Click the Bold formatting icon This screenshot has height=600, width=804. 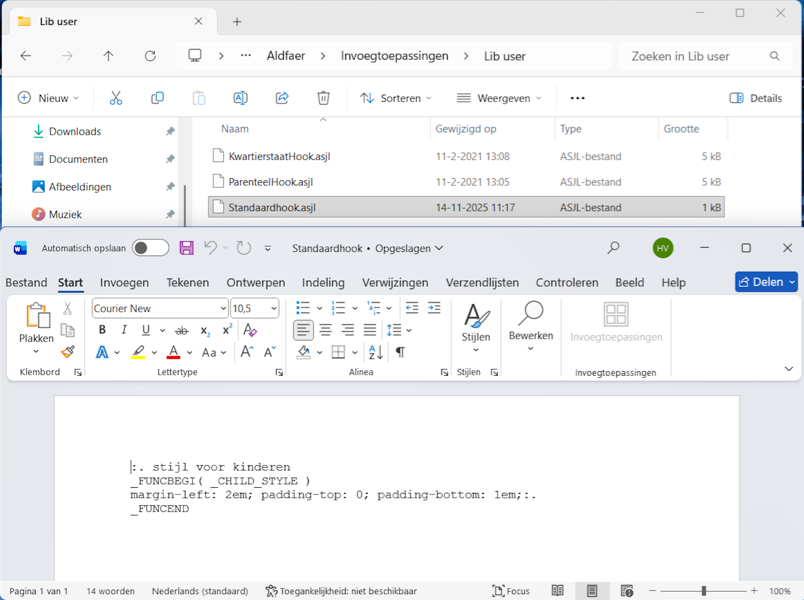(x=102, y=330)
